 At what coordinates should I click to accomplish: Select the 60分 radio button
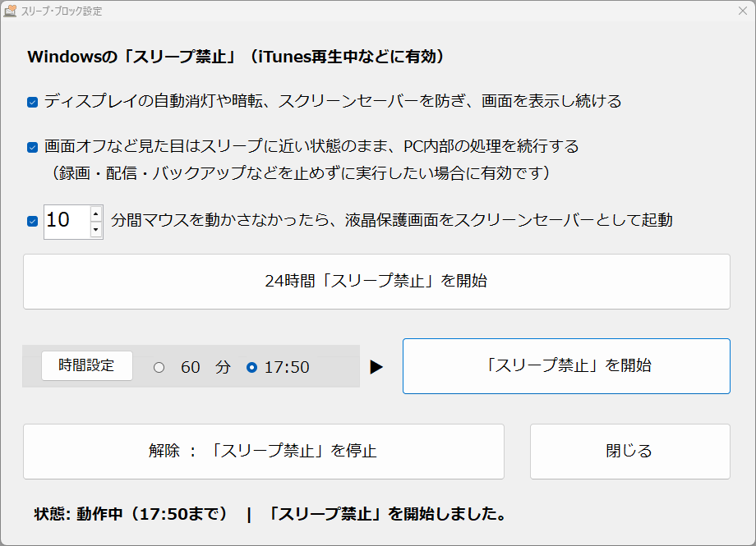click(x=159, y=366)
